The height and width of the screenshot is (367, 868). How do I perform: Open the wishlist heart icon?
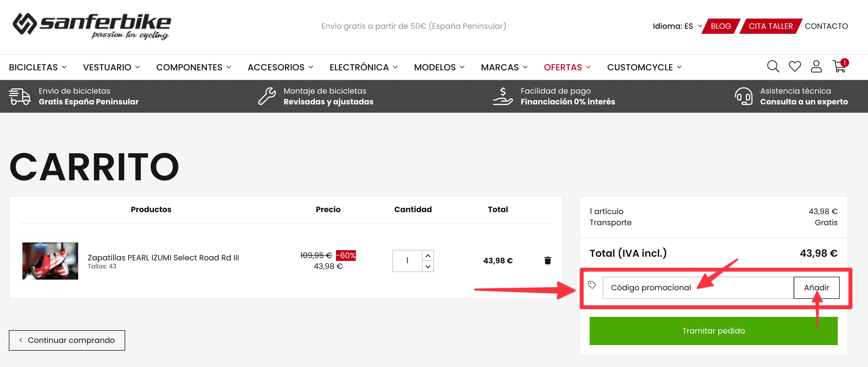pos(795,67)
